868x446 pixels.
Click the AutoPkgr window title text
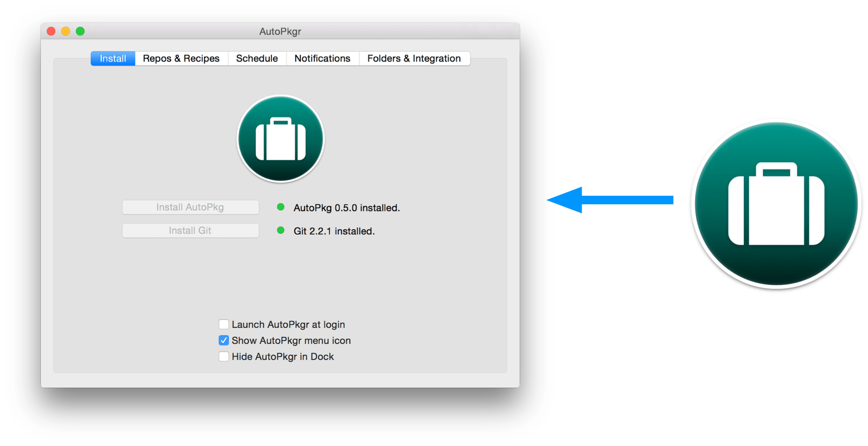[x=280, y=32]
